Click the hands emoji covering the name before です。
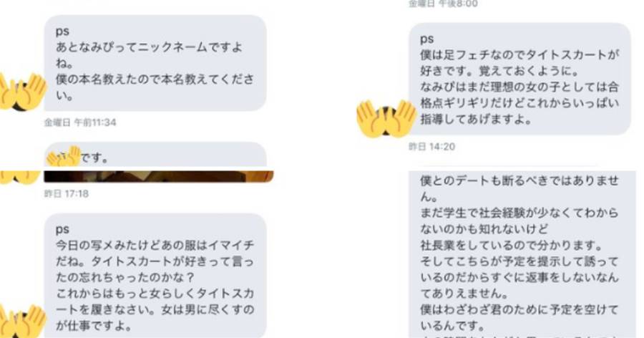Viewport: 644px width, 338px height. pyautogui.click(x=64, y=156)
